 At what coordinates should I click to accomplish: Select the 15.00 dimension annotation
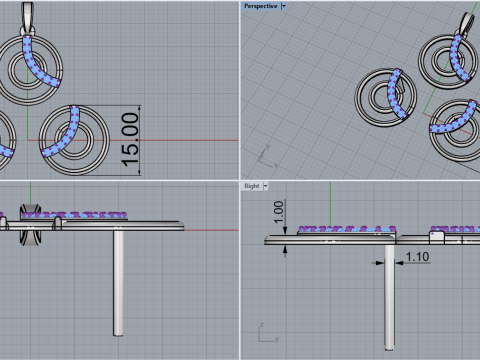click(x=130, y=140)
